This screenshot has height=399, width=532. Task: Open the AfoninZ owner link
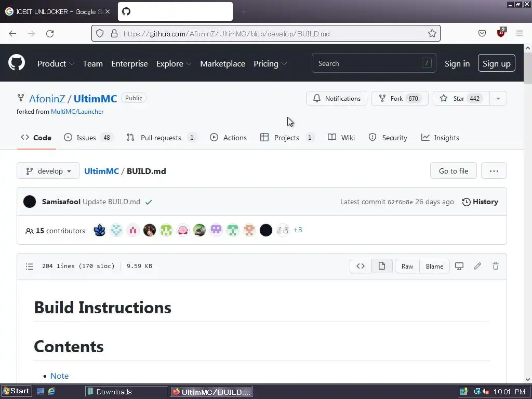(x=47, y=99)
